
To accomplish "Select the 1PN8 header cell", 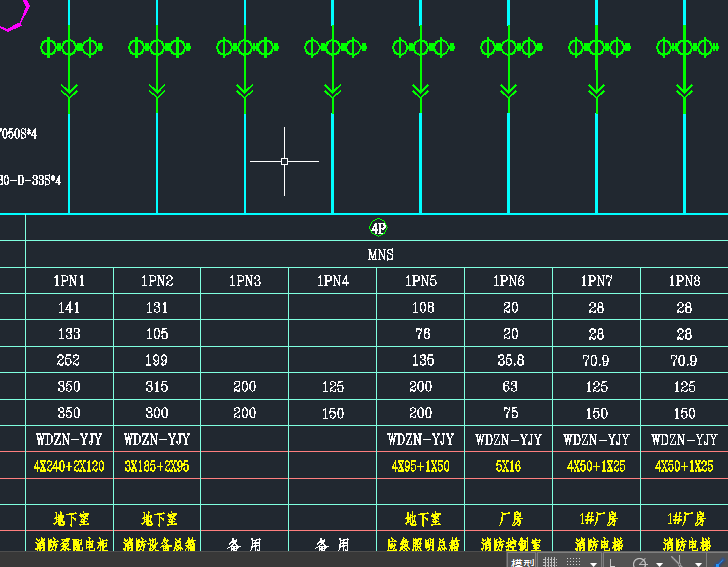I will (685, 280).
